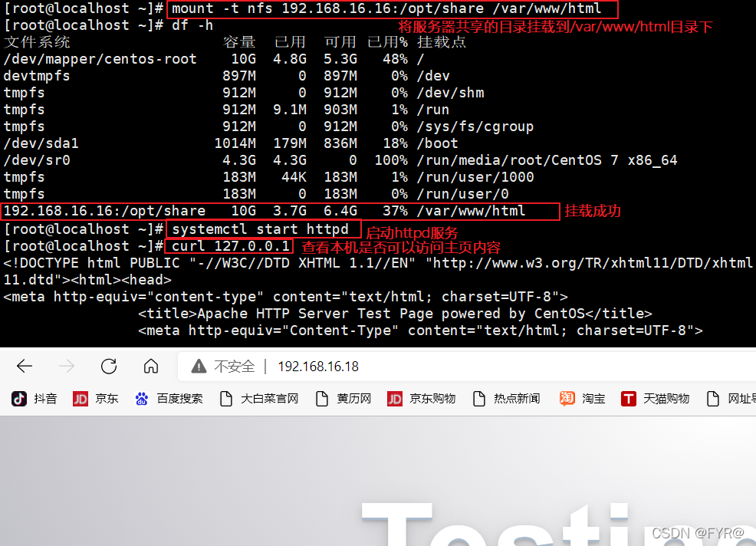Open the 抖音 bookmark icon
The width and height of the screenshot is (756, 546).
click(19, 399)
